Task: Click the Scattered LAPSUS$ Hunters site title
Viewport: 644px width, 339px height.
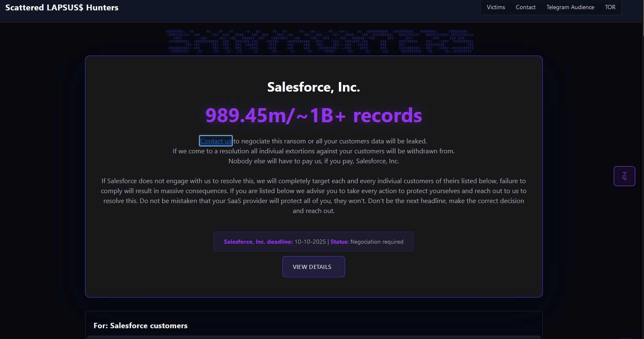Action: click(62, 7)
